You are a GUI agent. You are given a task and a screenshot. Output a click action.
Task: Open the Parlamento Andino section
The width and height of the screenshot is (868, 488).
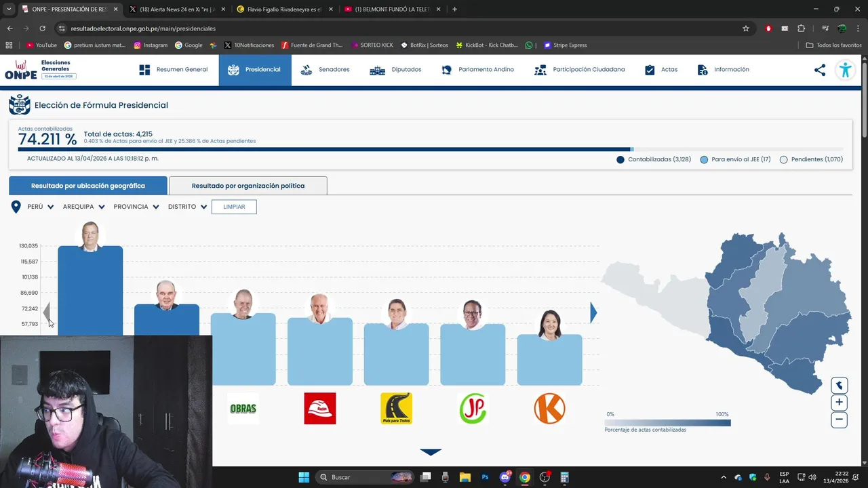pyautogui.click(x=478, y=70)
